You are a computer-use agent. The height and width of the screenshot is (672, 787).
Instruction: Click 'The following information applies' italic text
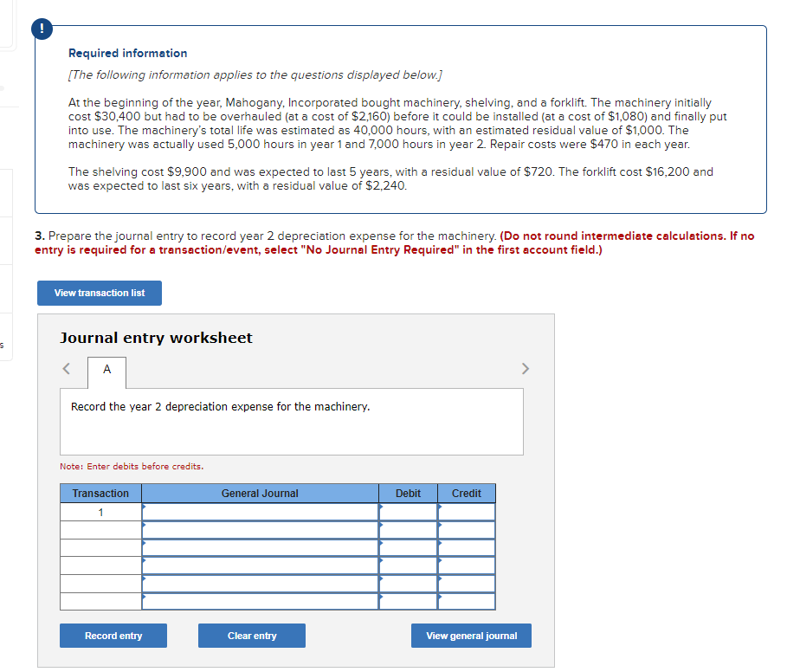(255, 74)
